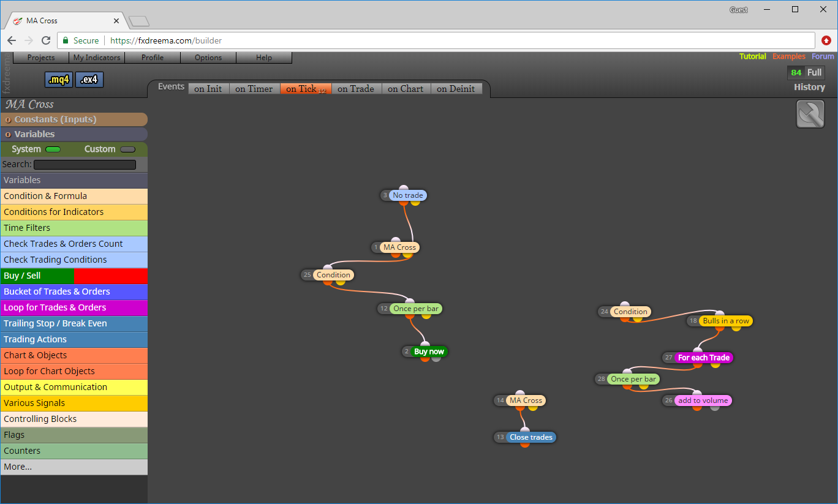The height and width of the screenshot is (504, 838).
Task: Switch to the on Trade tab
Action: [356, 89]
